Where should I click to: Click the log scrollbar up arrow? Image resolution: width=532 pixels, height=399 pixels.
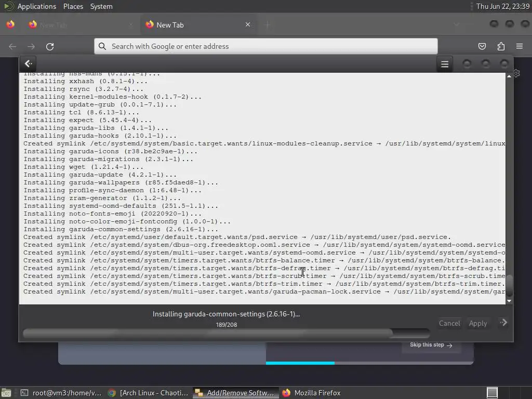pos(509,76)
